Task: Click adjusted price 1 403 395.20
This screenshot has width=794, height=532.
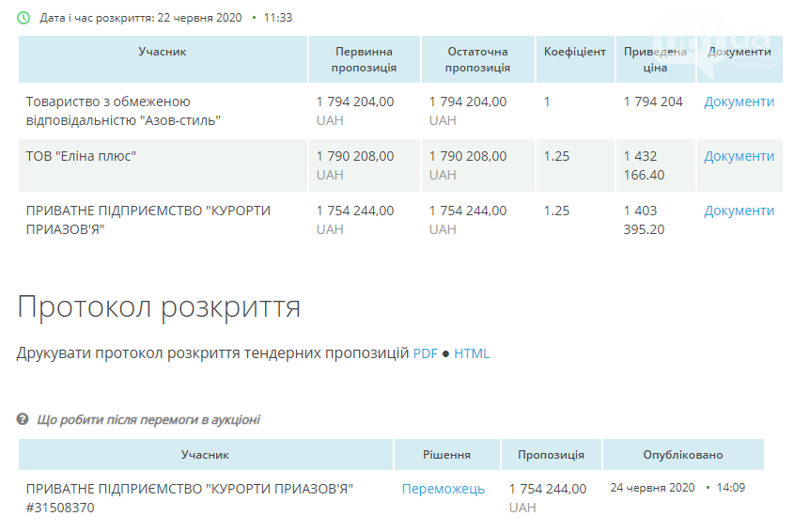Action: [644, 220]
